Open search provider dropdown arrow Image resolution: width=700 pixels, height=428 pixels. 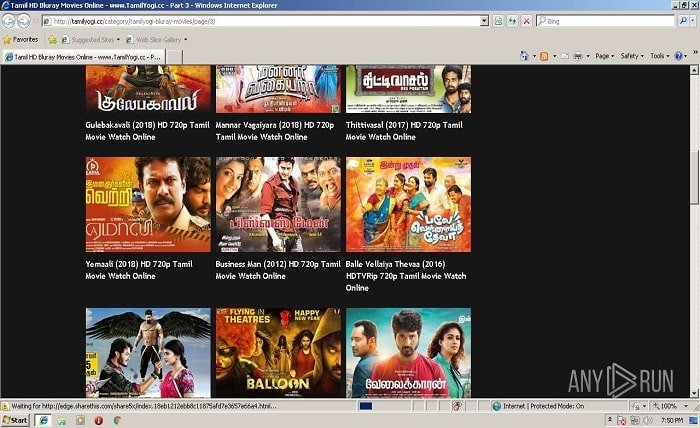tap(693, 21)
